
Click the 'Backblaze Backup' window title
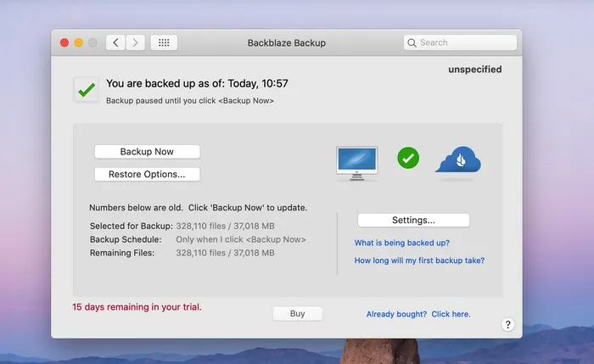[287, 42]
